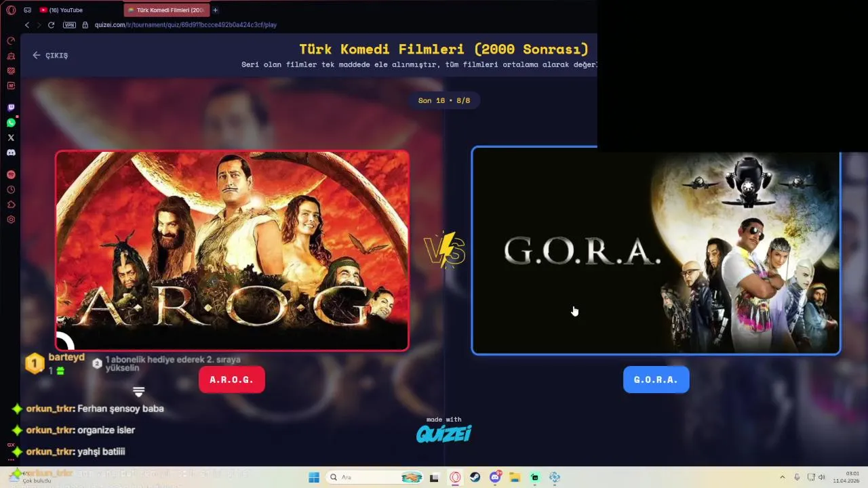Click chat message 'yahşi batiiii'
Image resolution: width=868 pixels, height=488 pixels.
(101, 451)
